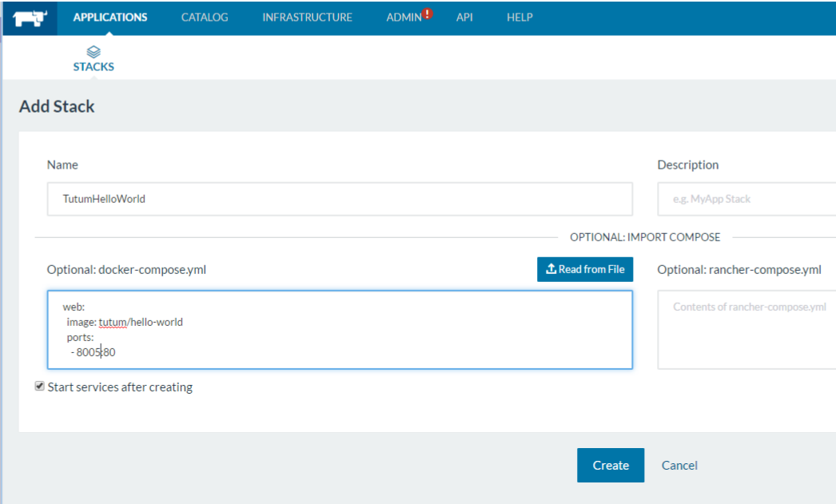Toggle the Start services after creating checkbox
This screenshot has width=836, height=504.
click(39, 387)
